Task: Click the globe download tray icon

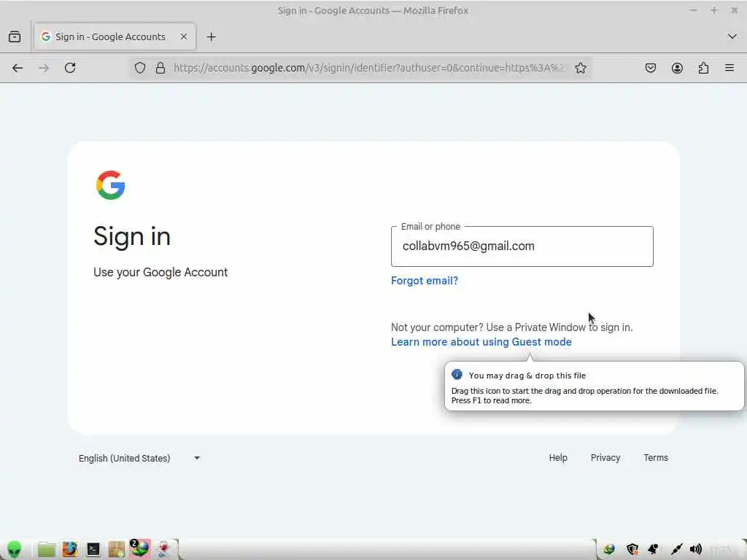Action: tap(609, 550)
